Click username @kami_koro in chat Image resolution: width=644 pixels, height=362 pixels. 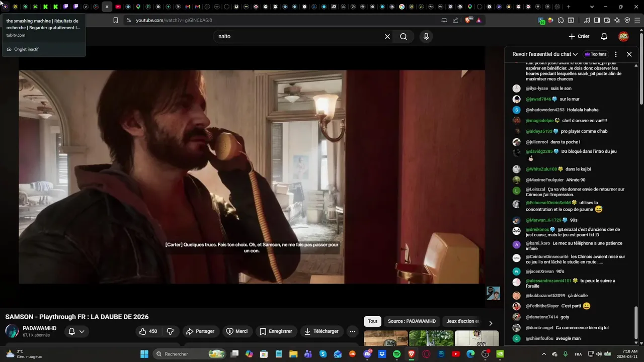(x=538, y=243)
